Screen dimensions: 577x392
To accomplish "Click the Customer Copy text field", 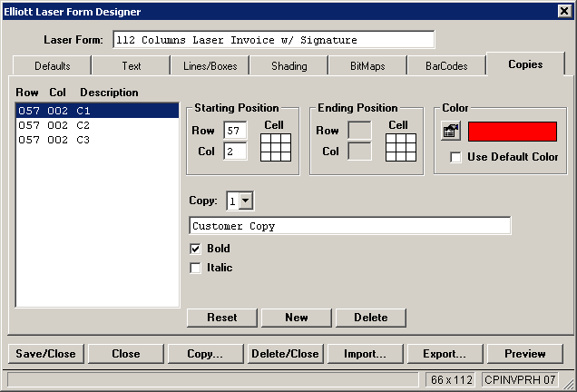I will (350, 226).
